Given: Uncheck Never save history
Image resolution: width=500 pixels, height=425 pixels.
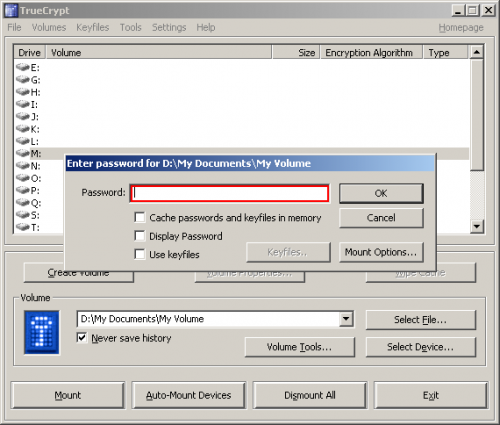Looking at the screenshot, I should point(82,338).
